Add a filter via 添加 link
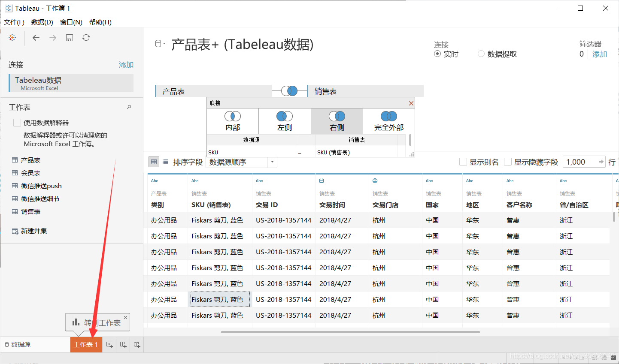Image resolution: width=619 pixels, height=364 pixels. 600,54
